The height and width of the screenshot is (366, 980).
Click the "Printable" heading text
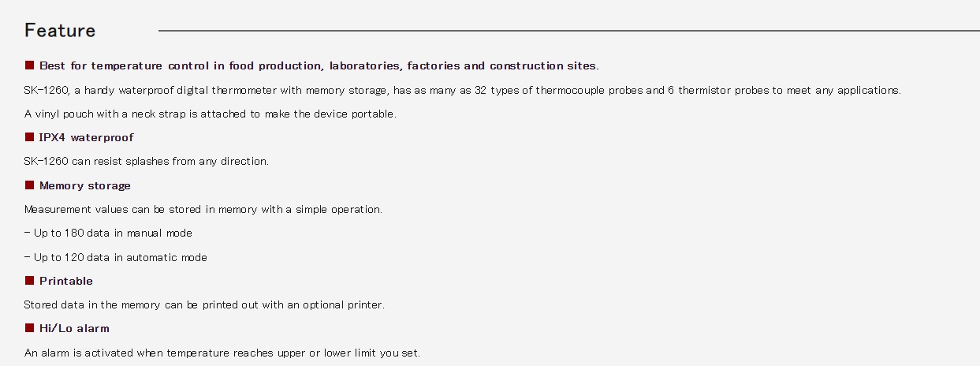coord(66,281)
